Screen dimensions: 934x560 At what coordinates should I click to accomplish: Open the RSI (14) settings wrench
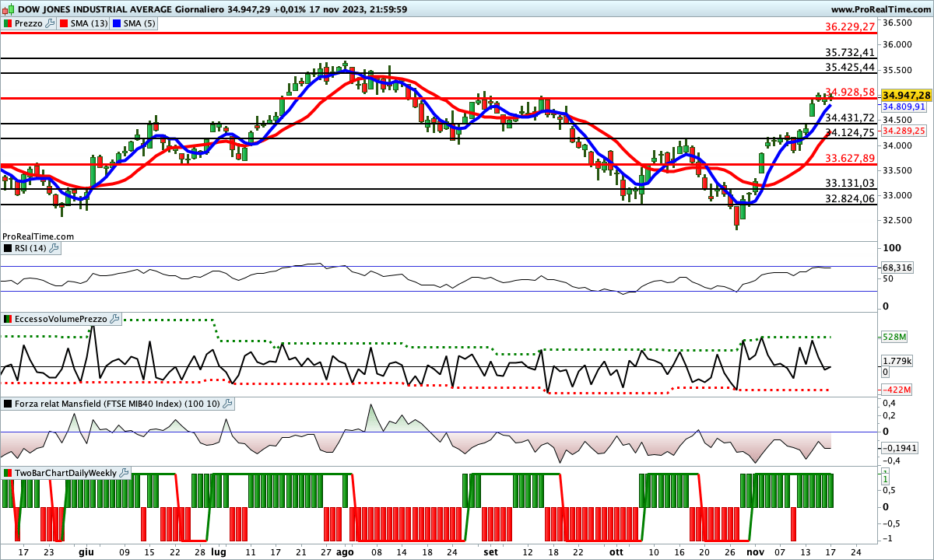pos(54,248)
